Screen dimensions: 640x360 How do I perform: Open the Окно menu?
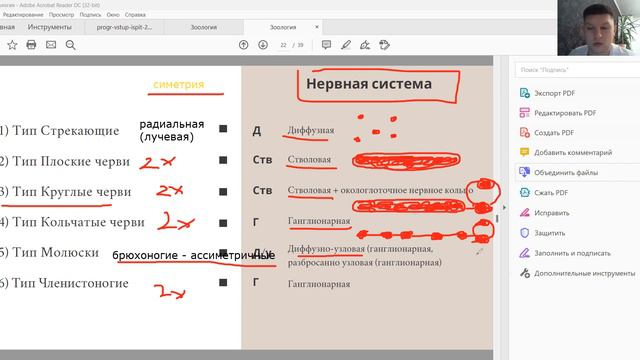113,15
